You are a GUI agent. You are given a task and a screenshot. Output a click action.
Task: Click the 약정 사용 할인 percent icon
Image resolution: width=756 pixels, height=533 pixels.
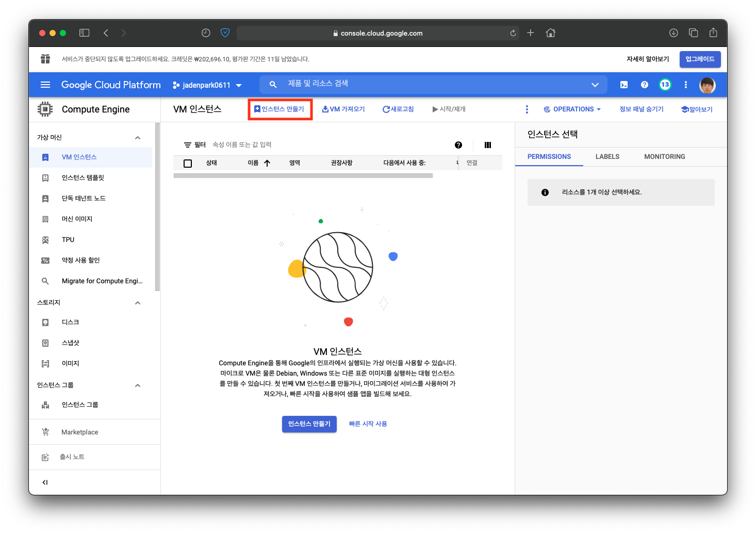[x=45, y=261]
